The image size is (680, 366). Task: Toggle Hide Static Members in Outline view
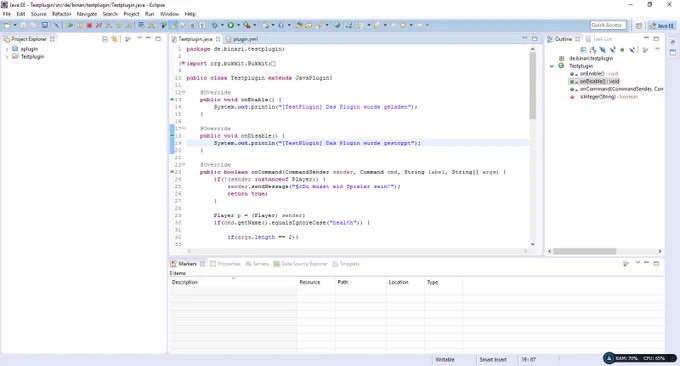coord(612,50)
